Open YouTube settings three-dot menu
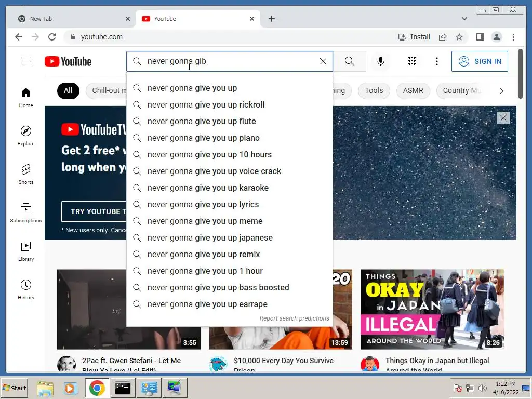532x399 pixels. (437, 61)
